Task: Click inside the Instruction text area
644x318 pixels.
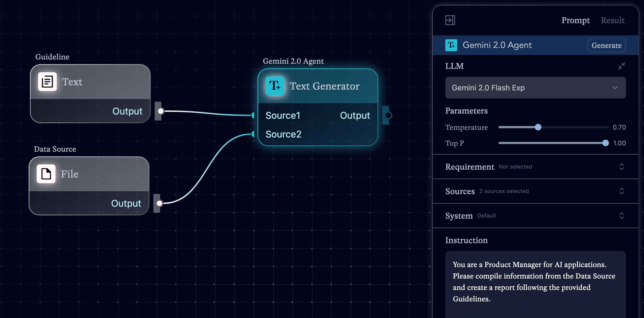Action: pyautogui.click(x=533, y=283)
